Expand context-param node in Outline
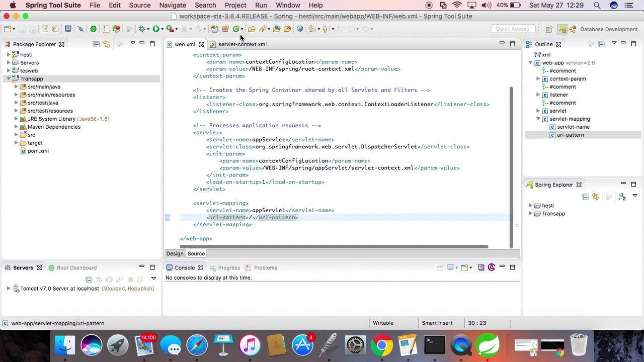This screenshot has height=362, width=644. click(538, 79)
